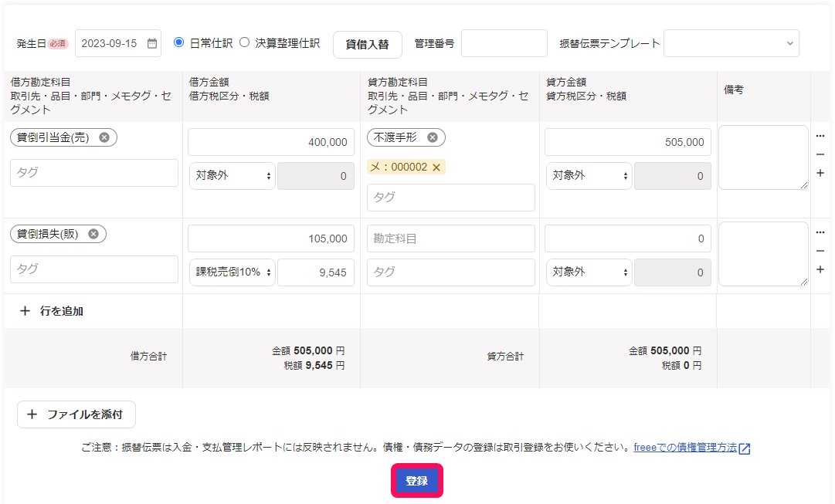
Task: Click the credit amount field showing 505,000
Action: click(628, 142)
